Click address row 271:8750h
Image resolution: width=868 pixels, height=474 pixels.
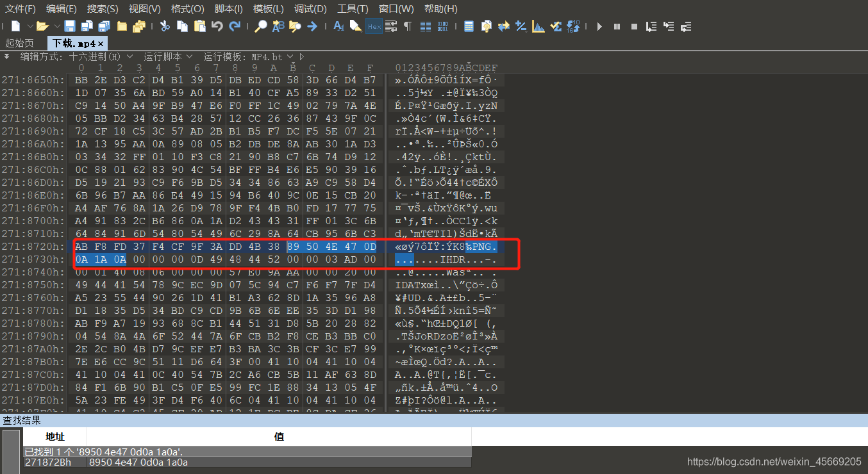pyautogui.click(x=33, y=285)
